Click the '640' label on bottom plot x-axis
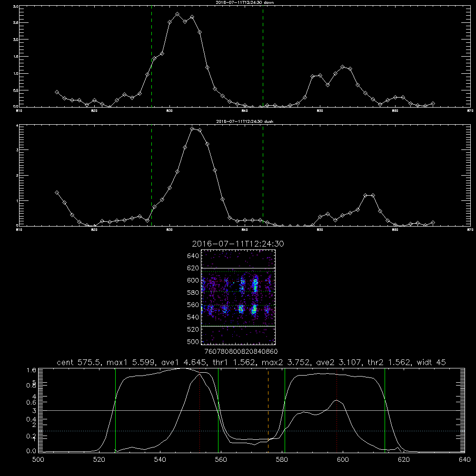 pyautogui.click(x=465, y=460)
